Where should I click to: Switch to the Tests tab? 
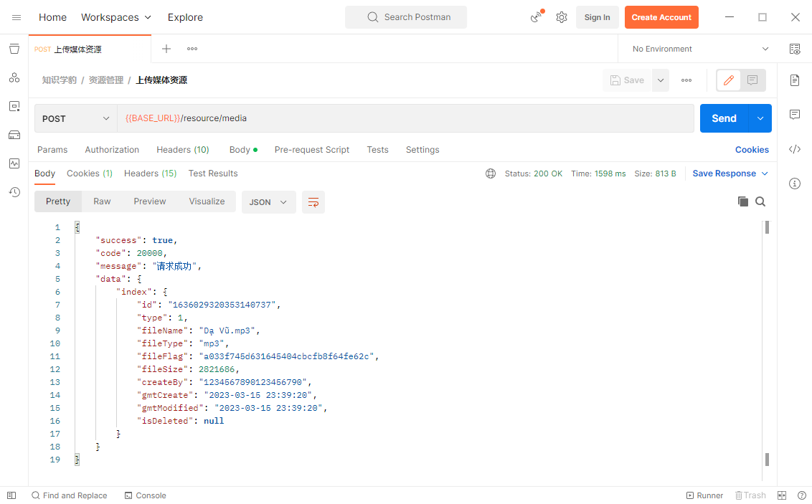point(377,150)
